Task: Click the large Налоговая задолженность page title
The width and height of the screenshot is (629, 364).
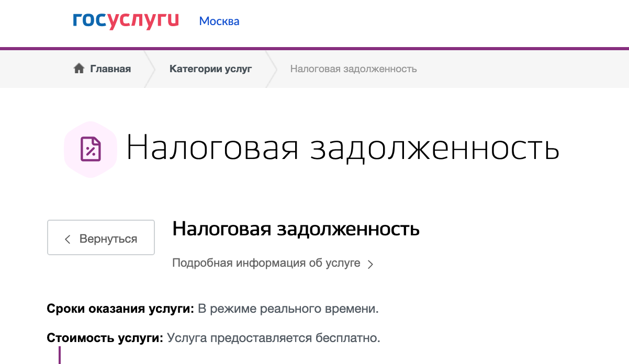Action: tap(343, 149)
